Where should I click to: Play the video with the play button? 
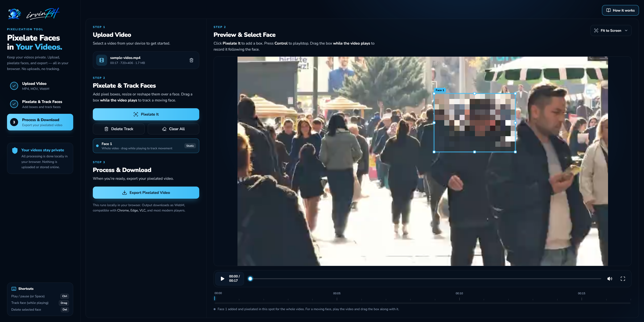point(222,279)
